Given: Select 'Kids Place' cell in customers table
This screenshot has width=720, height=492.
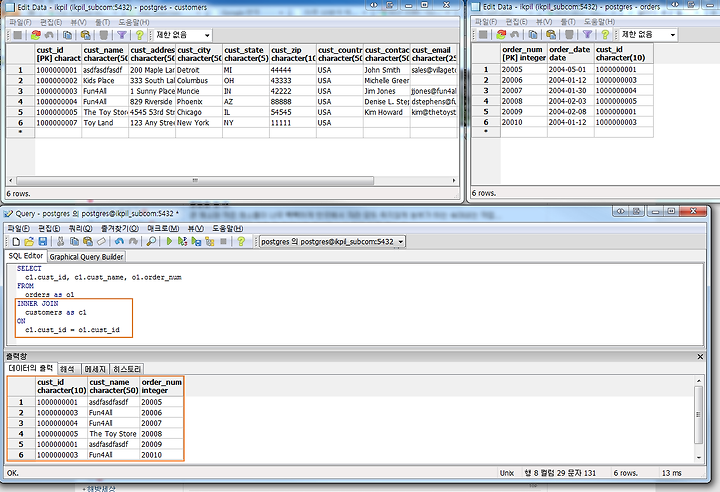Looking at the screenshot, I should click(105, 80).
